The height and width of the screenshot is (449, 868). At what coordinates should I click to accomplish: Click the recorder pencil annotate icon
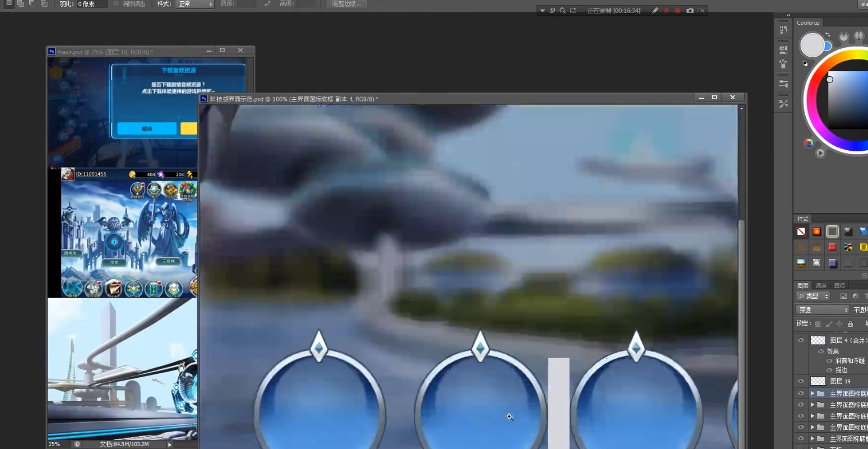click(655, 11)
